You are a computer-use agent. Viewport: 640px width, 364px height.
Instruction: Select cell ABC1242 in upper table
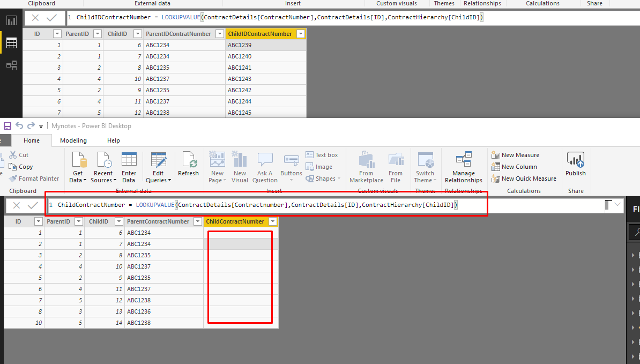point(266,90)
